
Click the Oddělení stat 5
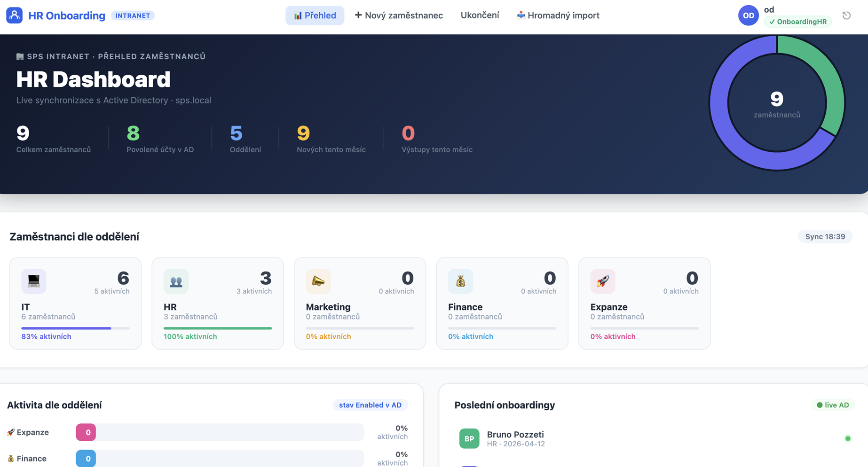pyautogui.click(x=245, y=139)
